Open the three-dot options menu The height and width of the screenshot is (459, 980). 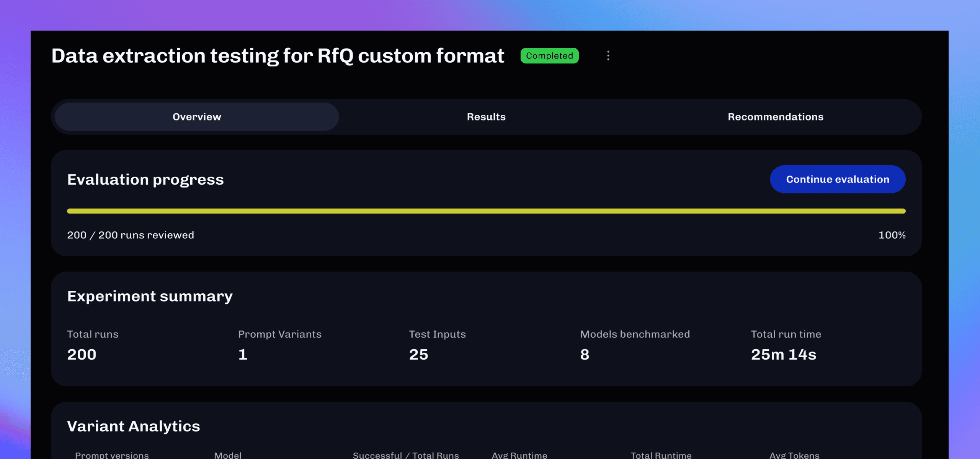point(608,56)
